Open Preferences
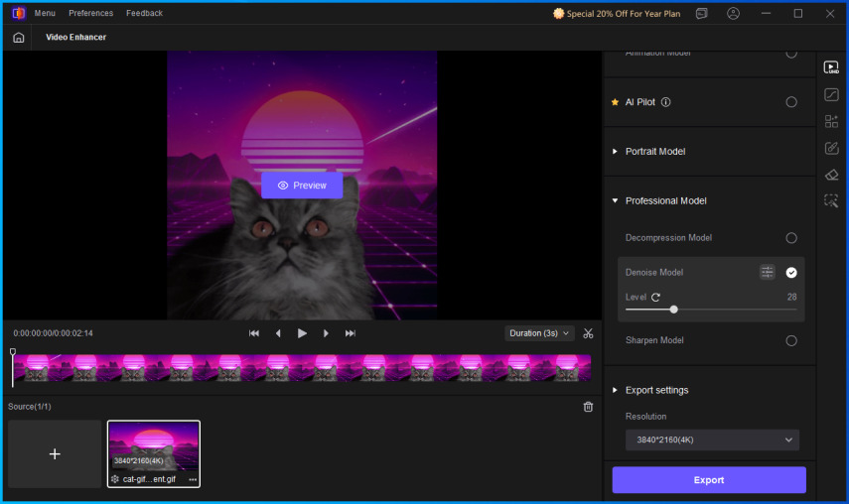 (91, 13)
